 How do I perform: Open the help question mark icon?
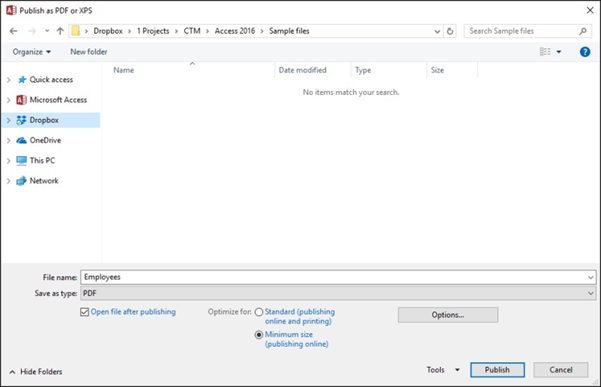pyautogui.click(x=585, y=52)
